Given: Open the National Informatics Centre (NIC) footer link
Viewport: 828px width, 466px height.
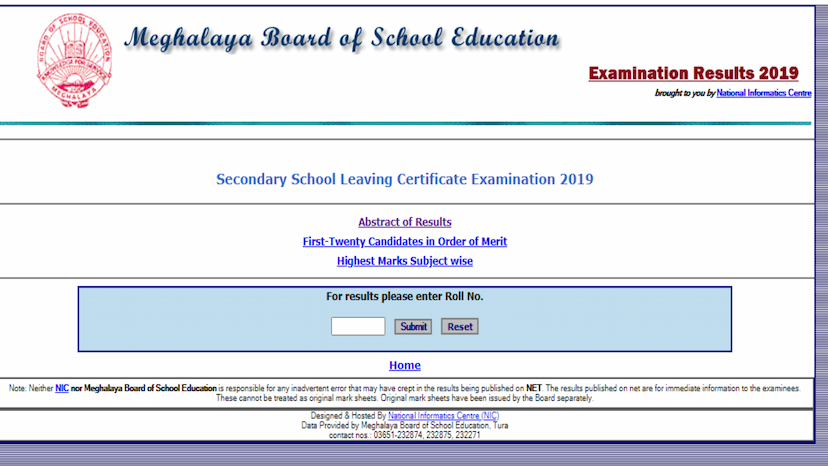Looking at the screenshot, I should pos(444,416).
